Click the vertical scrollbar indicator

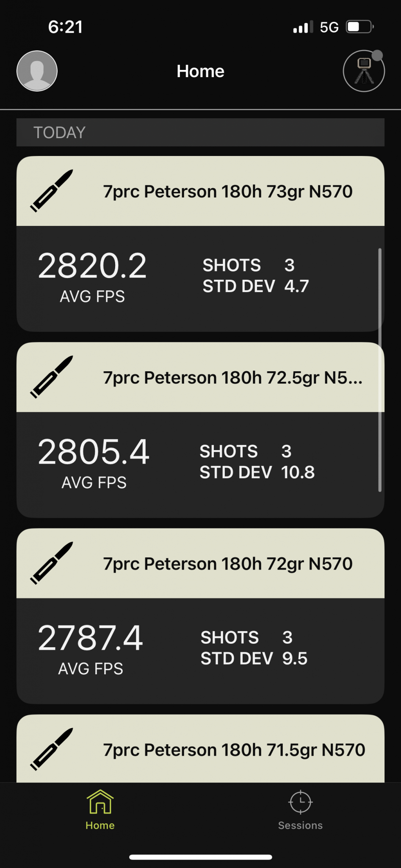click(x=380, y=370)
